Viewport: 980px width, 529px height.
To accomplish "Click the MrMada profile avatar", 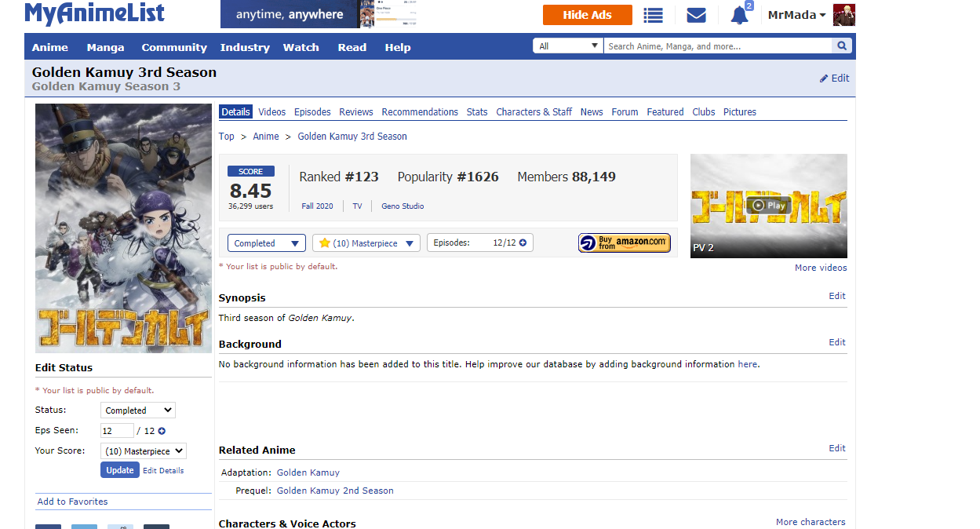I will click(x=844, y=15).
